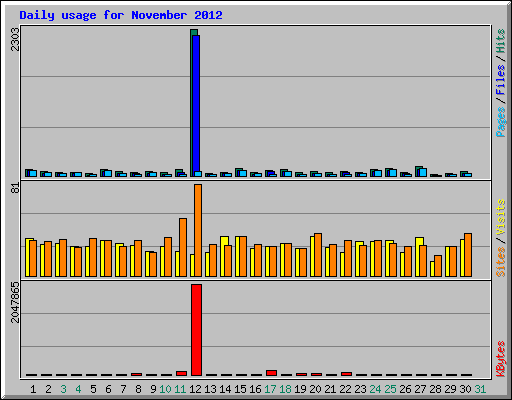Click green day label 17
Screen dimensions: 512x400
[x=270, y=389]
